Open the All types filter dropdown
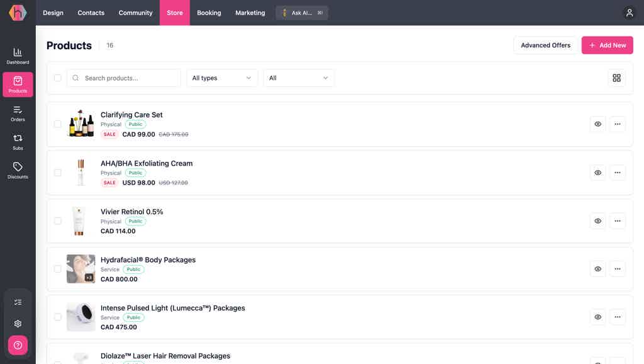Screen dimensions: 644x364 click(x=222, y=78)
